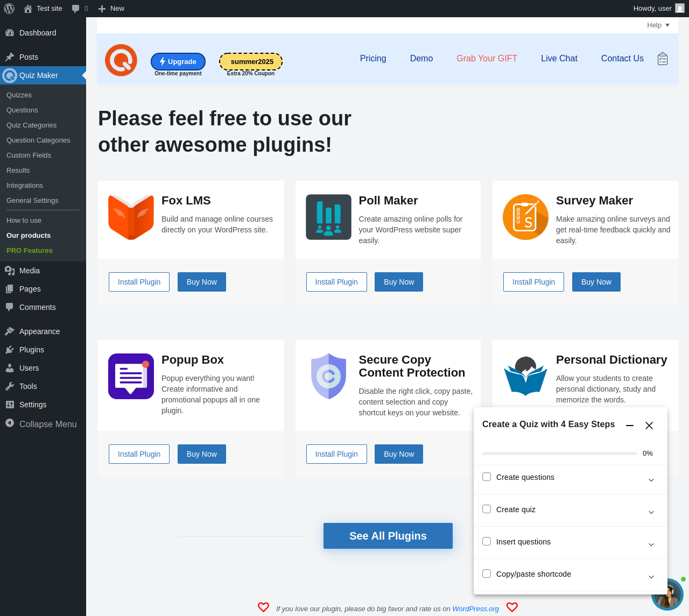Screen dimensions: 689x616
Task: Click the quiz steps progress bar
Action: tap(560, 454)
